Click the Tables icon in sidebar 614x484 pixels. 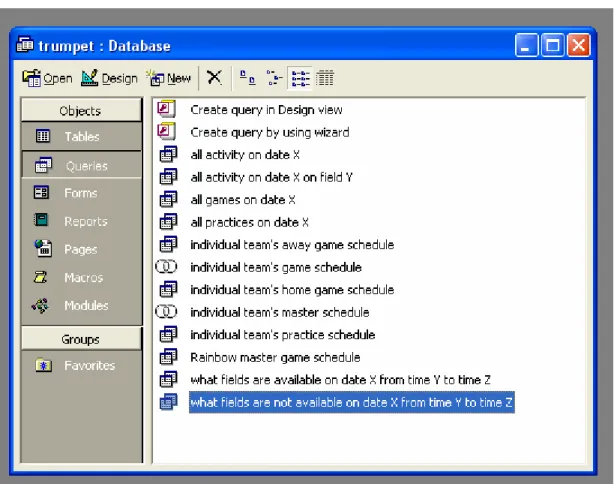coord(43,136)
